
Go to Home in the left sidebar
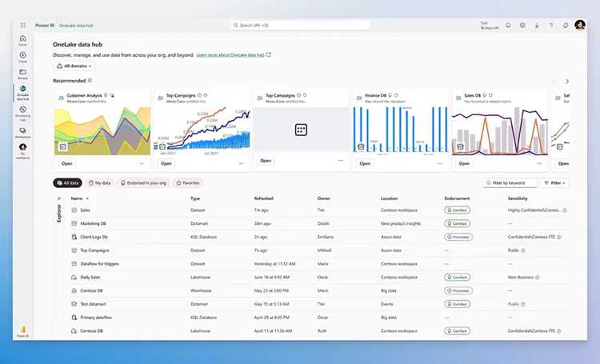tap(23, 40)
